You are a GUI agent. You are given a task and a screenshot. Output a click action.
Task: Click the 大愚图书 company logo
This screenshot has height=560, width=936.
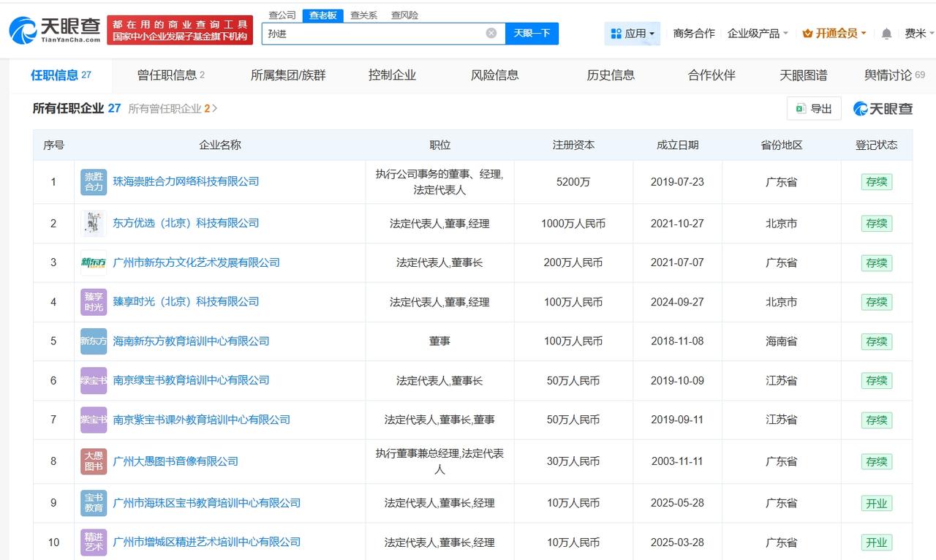(x=93, y=461)
